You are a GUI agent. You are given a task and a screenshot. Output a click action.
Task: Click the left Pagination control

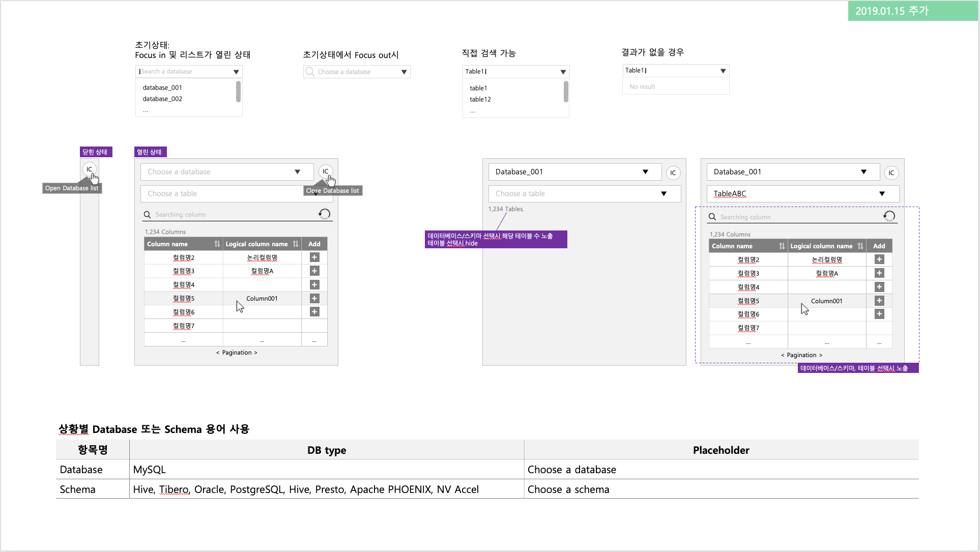pos(237,353)
